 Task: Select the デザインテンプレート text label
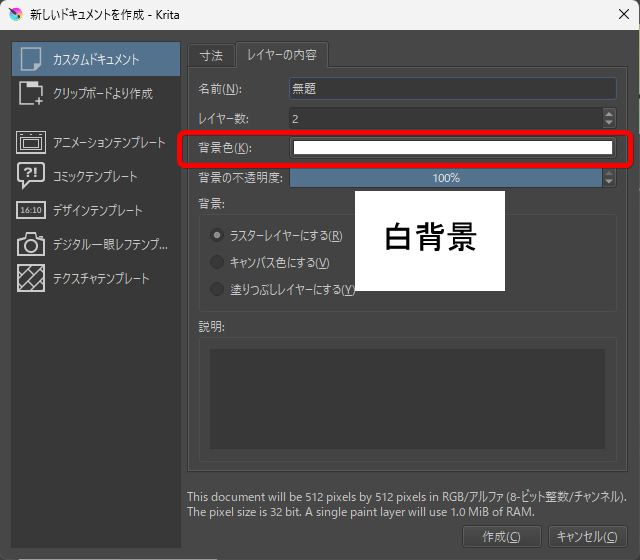coord(98,210)
